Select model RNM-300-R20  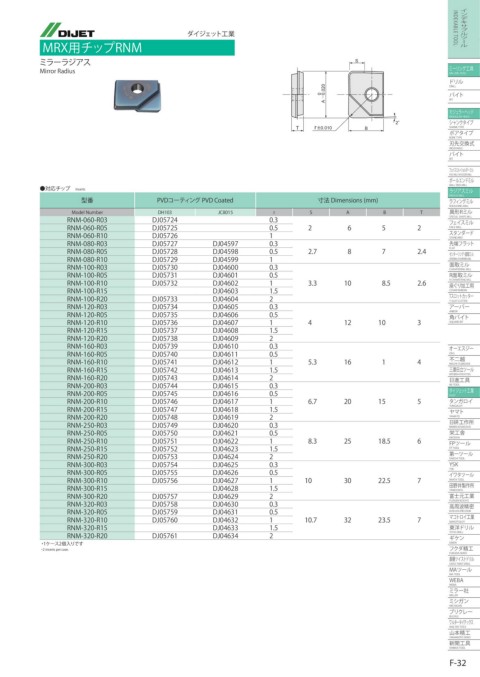point(87,497)
